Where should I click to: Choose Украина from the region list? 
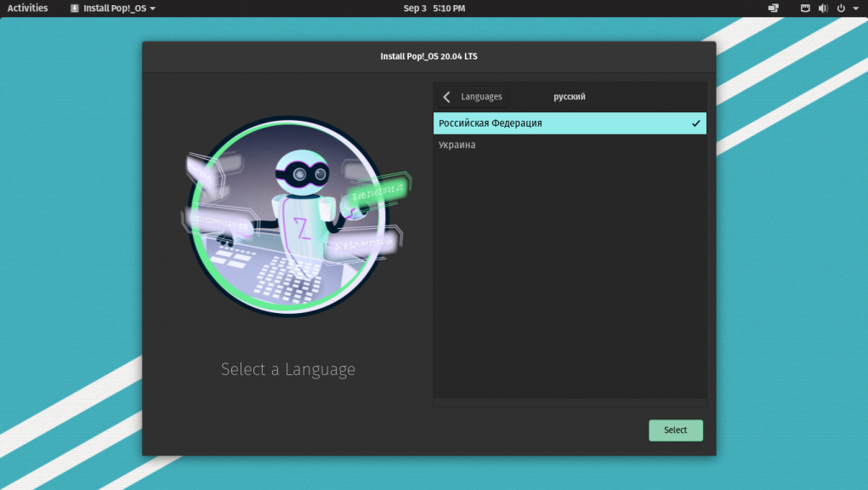[457, 145]
